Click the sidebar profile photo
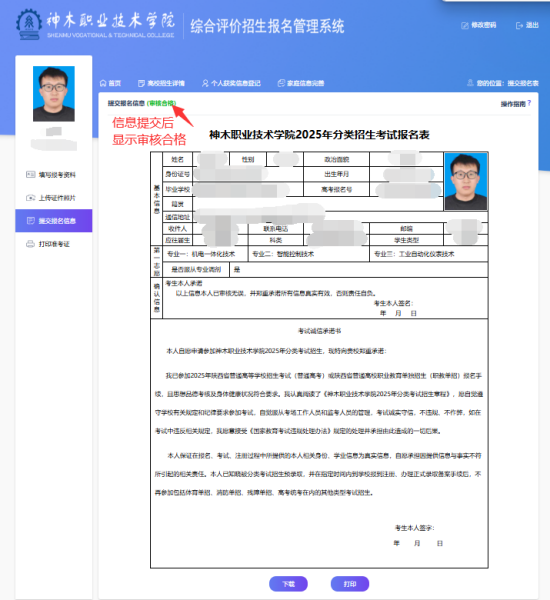 point(54,94)
